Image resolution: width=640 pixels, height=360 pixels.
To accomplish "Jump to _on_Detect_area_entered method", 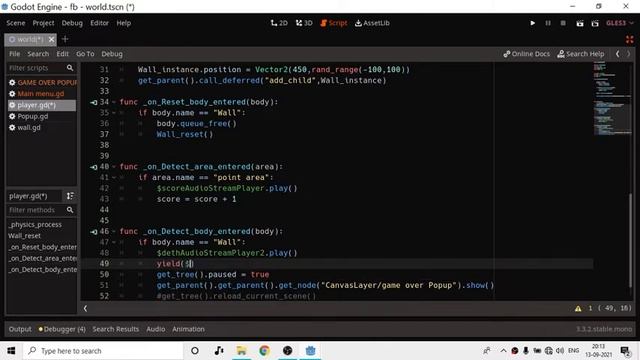I will click(42, 258).
